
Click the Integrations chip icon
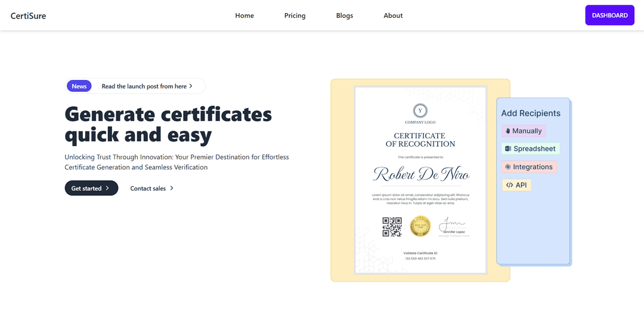[x=507, y=167]
